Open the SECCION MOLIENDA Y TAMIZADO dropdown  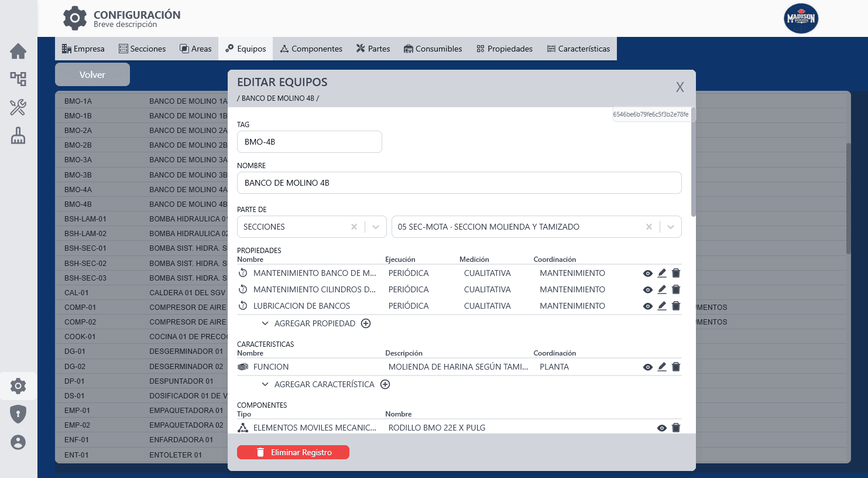671,227
